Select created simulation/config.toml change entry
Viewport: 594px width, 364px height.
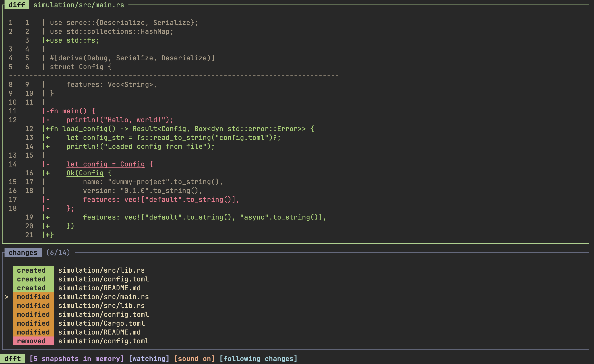pos(103,279)
